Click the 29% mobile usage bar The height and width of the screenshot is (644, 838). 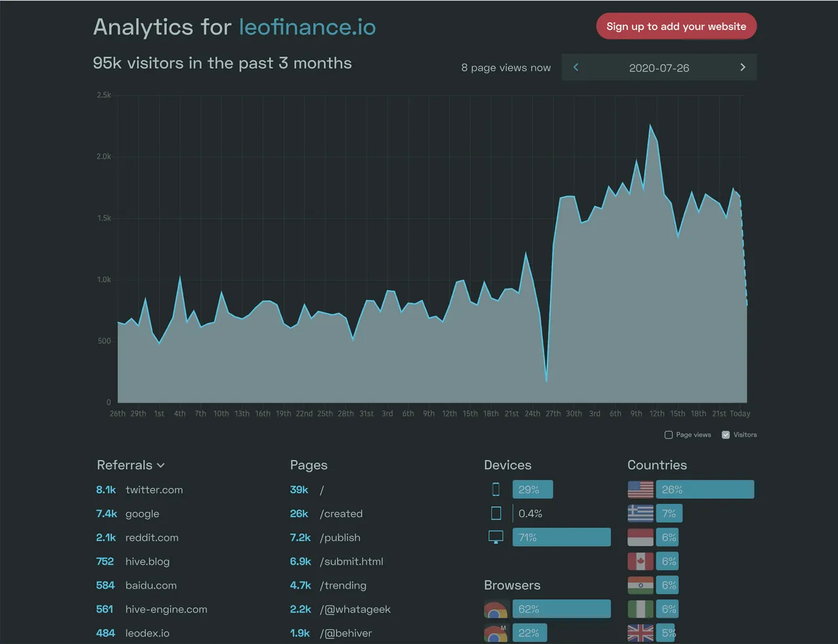point(533,490)
